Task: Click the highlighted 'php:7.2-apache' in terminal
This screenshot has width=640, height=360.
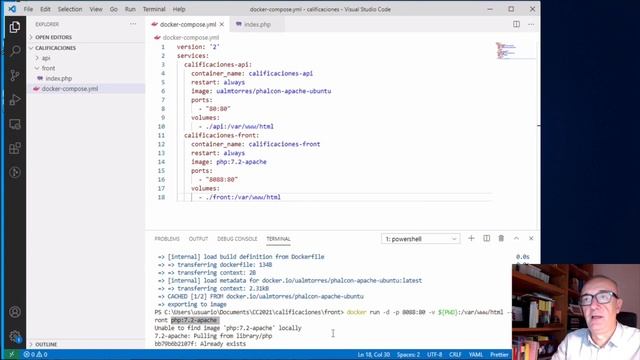Action: [194, 320]
